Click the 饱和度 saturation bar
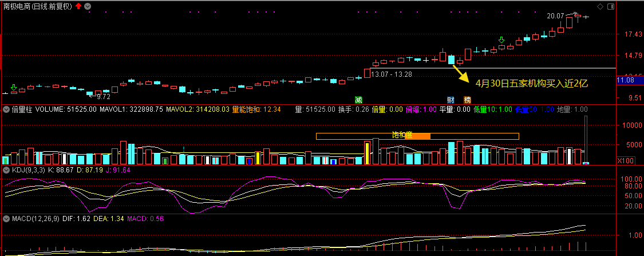Image resolution: width=644 pixels, height=256 pixels. pos(417,136)
